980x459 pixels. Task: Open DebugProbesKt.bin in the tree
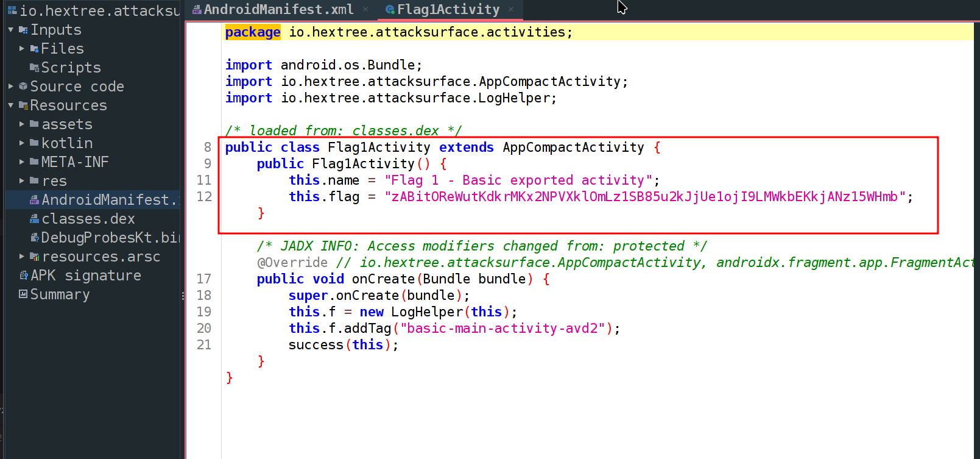[110, 238]
